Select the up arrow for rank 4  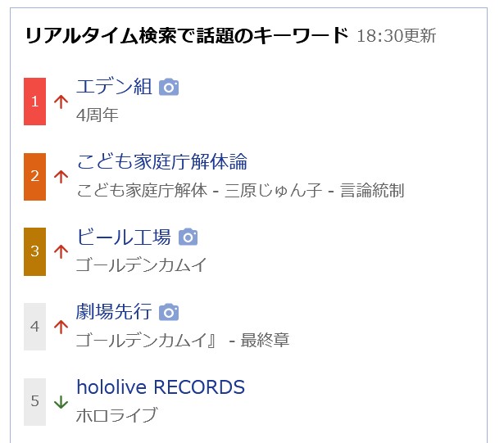61,327
